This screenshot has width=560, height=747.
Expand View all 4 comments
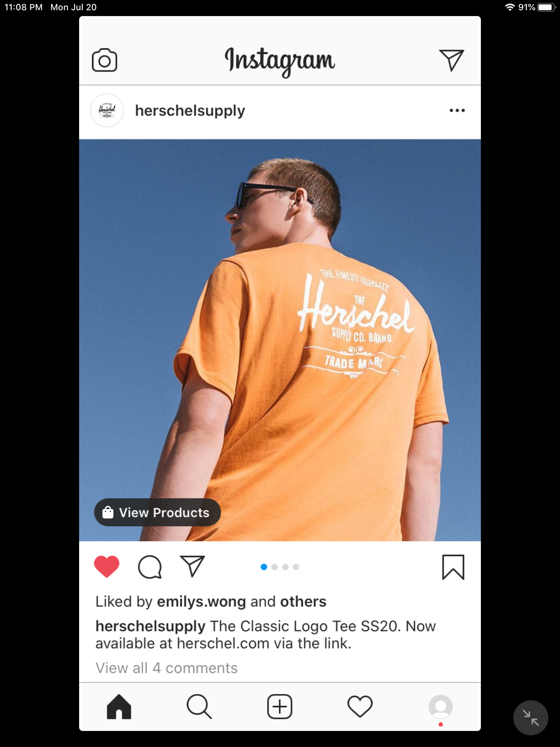coord(167,668)
